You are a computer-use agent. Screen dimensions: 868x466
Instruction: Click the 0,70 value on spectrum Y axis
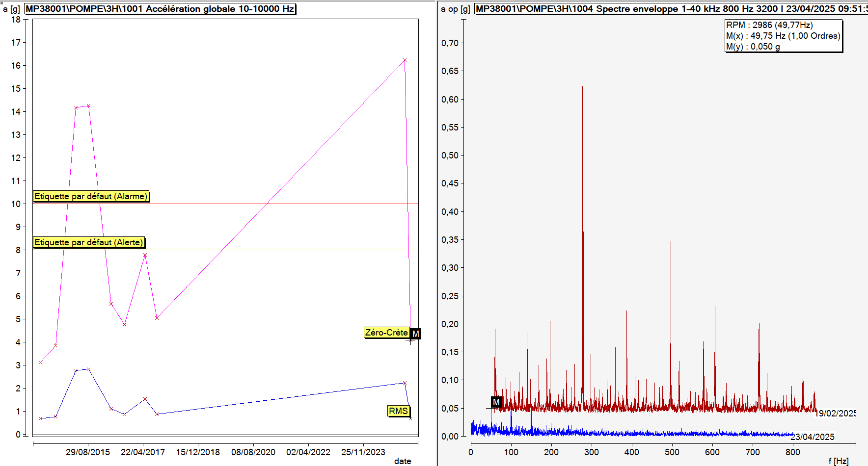tap(450, 43)
